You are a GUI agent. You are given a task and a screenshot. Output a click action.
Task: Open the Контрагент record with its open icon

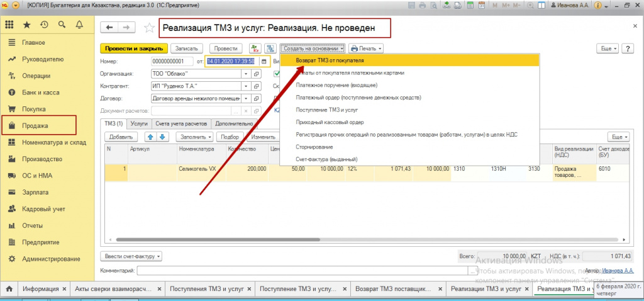pos(256,86)
